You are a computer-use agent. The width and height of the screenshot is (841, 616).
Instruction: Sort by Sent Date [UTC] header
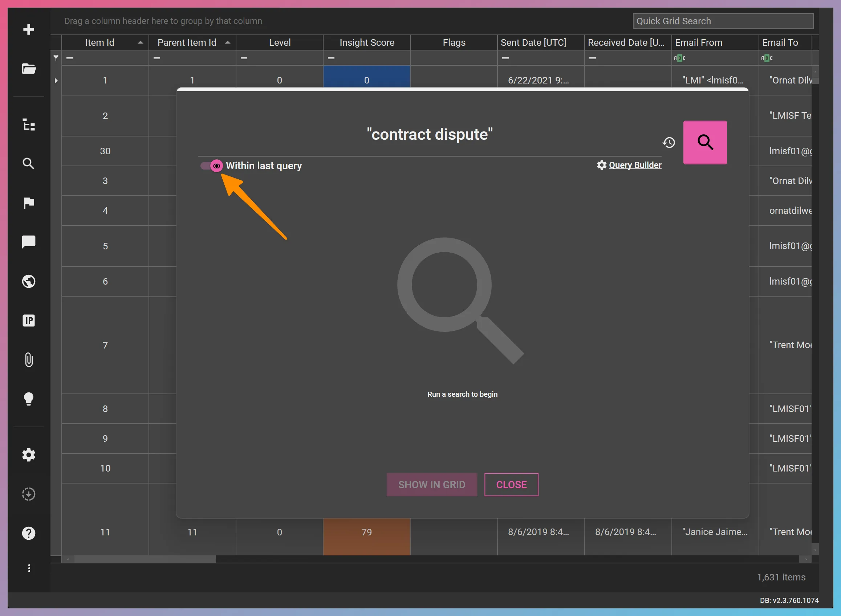tap(533, 42)
